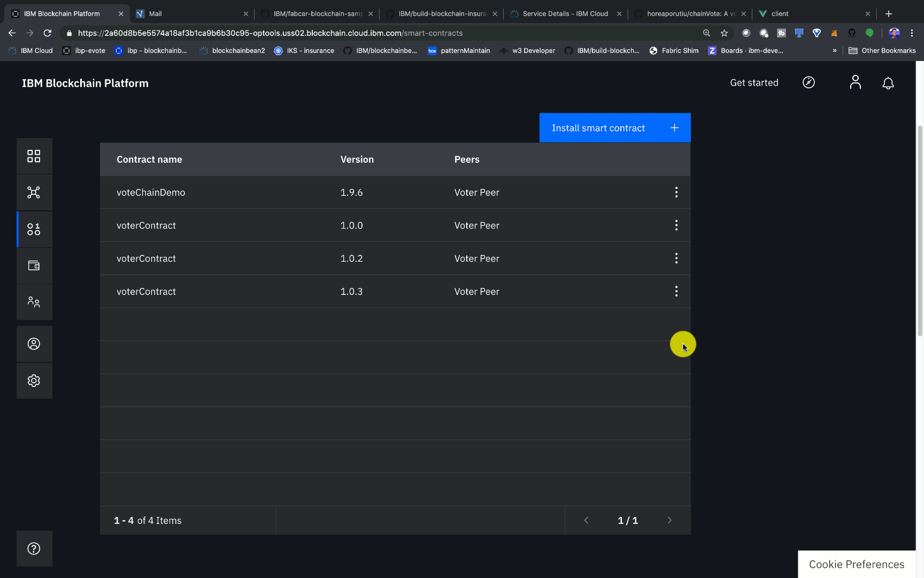Screen dimensions: 924x578
Task: Open the Wallet sidebar icon
Action: (34, 265)
